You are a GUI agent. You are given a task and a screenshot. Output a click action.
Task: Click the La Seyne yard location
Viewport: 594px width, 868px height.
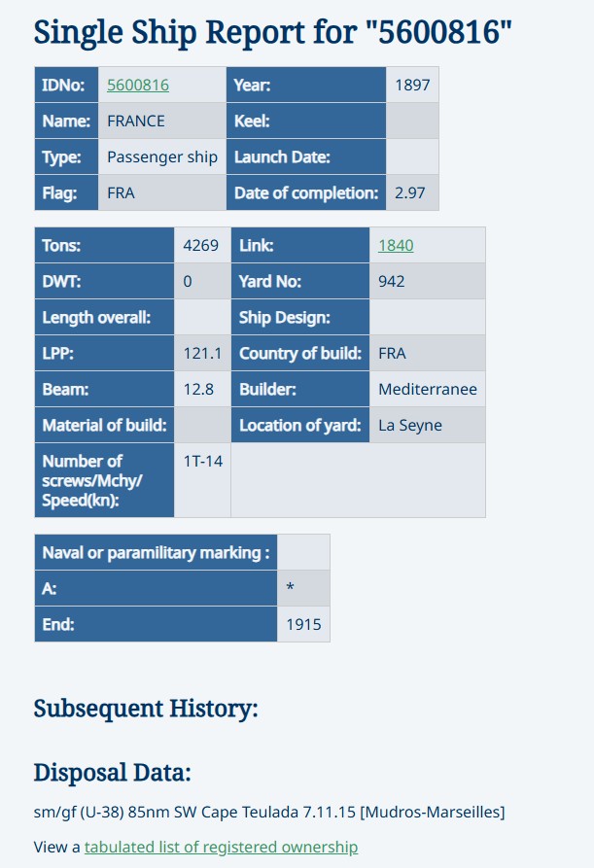[411, 425]
